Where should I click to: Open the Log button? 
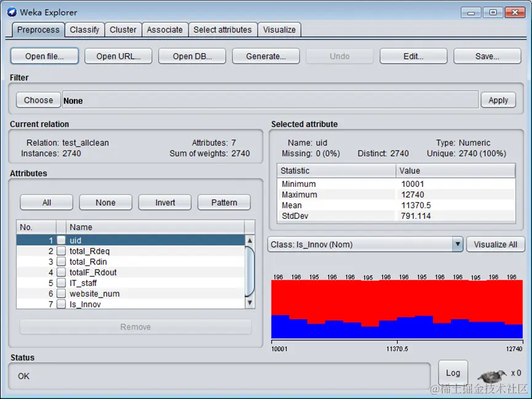pos(453,373)
